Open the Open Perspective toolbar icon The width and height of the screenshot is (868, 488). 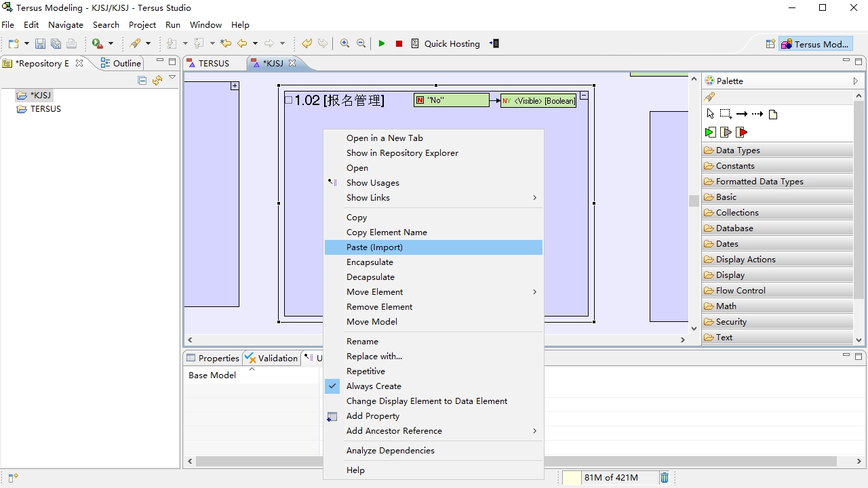pos(770,44)
